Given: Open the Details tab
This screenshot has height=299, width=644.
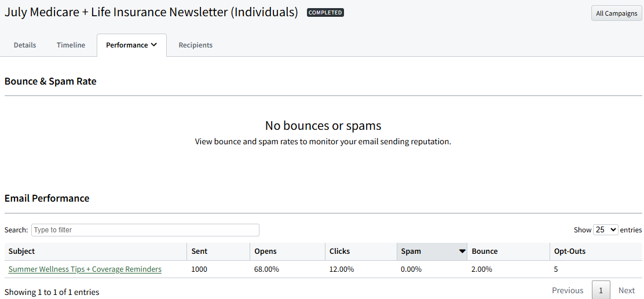Looking at the screenshot, I should pyautogui.click(x=25, y=45).
